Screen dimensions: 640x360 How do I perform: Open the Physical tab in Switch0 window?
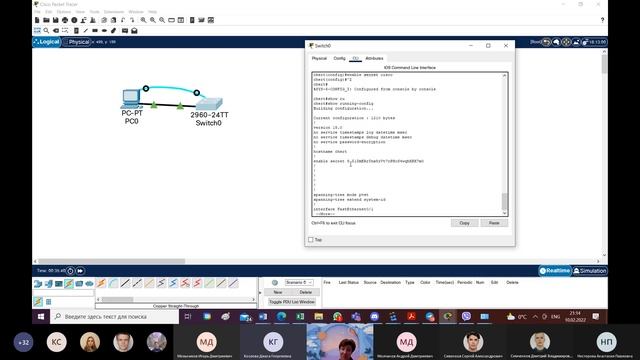click(319, 58)
